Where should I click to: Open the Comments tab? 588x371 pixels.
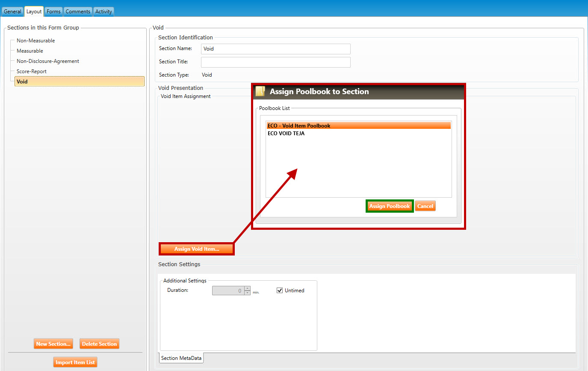point(78,12)
